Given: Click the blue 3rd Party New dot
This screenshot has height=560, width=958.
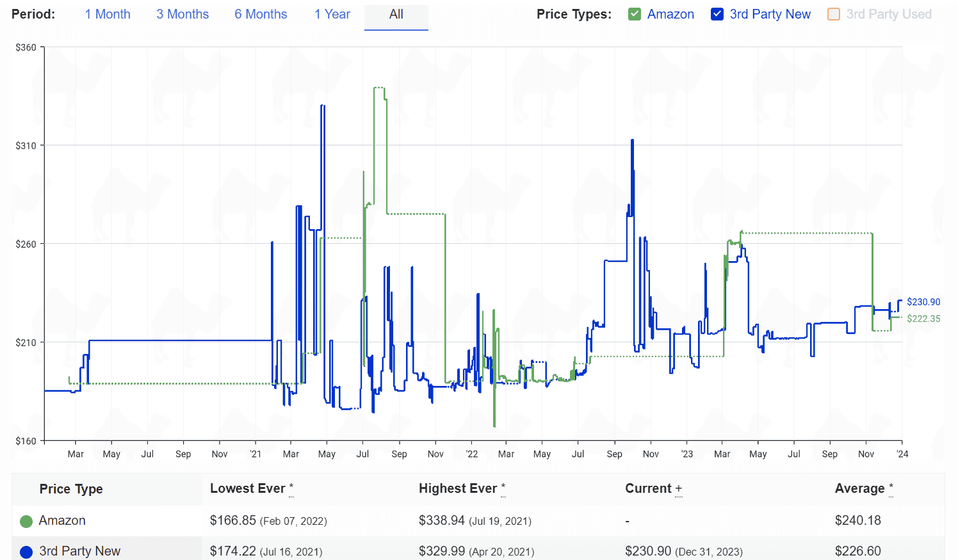Looking at the screenshot, I should (x=26, y=552).
